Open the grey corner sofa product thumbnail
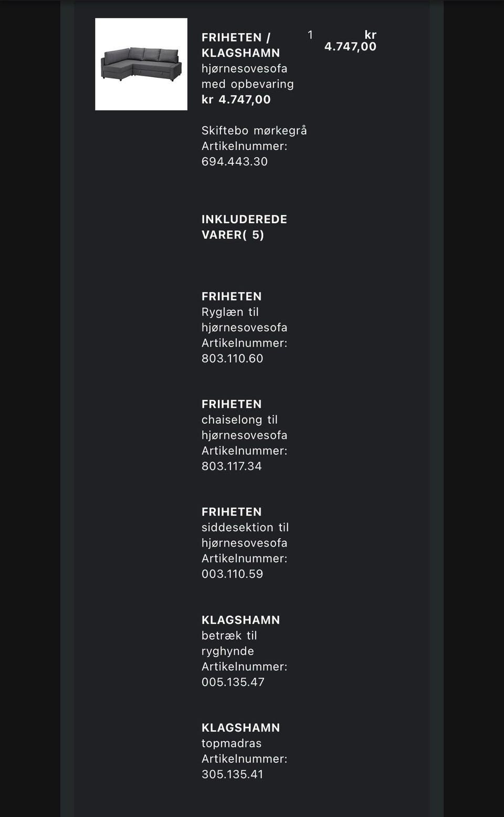This screenshot has height=817, width=504. tap(141, 64)
